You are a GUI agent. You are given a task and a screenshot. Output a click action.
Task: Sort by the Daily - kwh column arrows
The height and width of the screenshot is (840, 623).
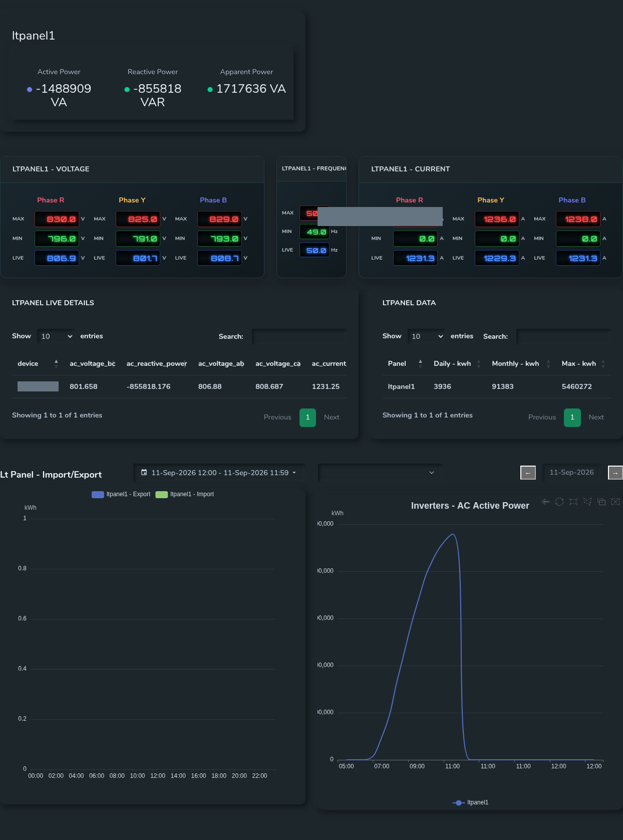pyautogui.click(x=479, y=363)
